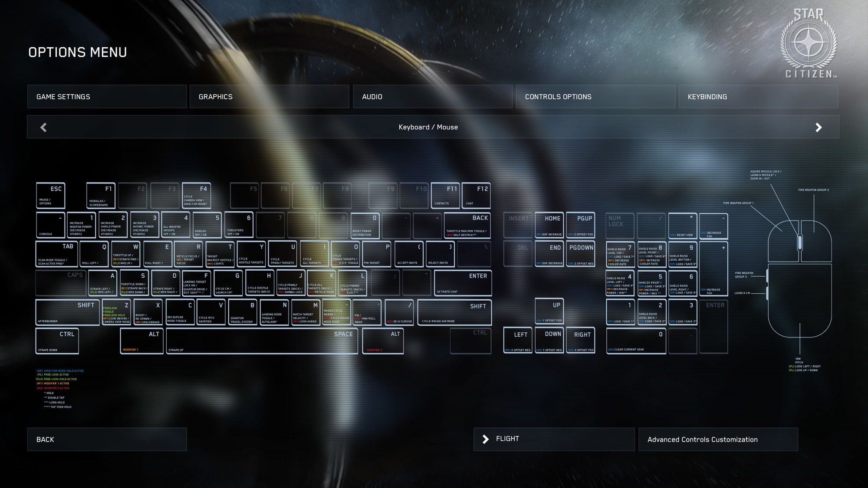
Task: Select the right SHIFT key, Cycle Mouse Aim Mode
Action: click(454, 312)
